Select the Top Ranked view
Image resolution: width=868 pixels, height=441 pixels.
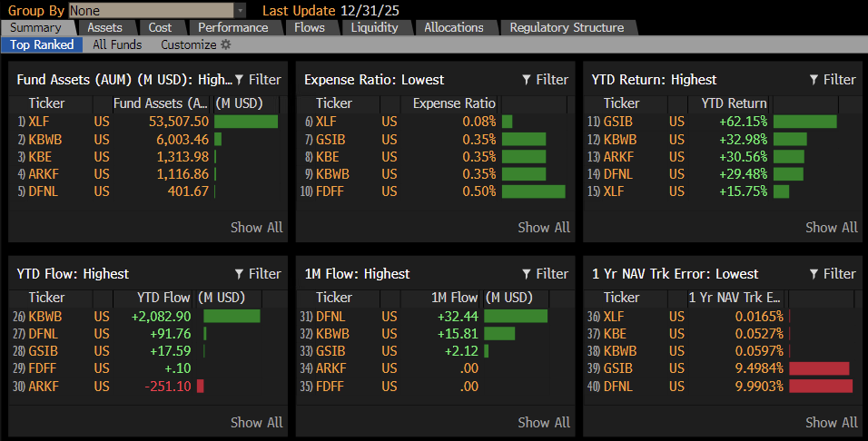coord(42,44)
